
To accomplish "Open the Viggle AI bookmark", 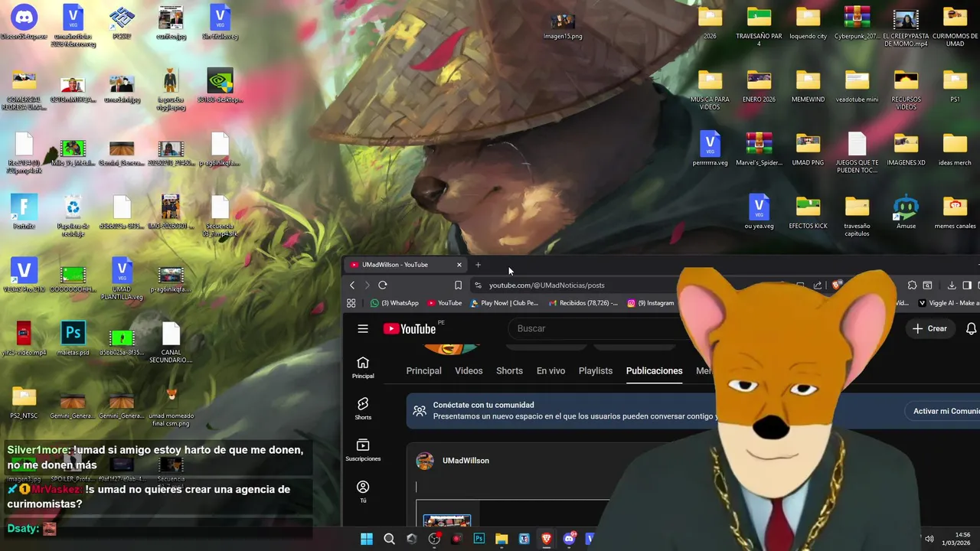I will point(949,303).
